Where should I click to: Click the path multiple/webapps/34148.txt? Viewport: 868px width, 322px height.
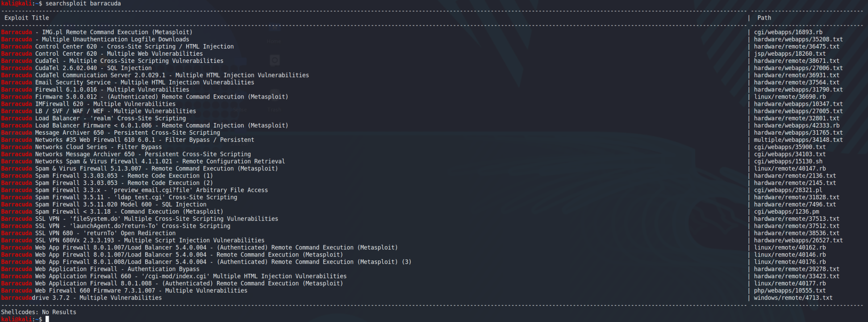click(798, 140)
